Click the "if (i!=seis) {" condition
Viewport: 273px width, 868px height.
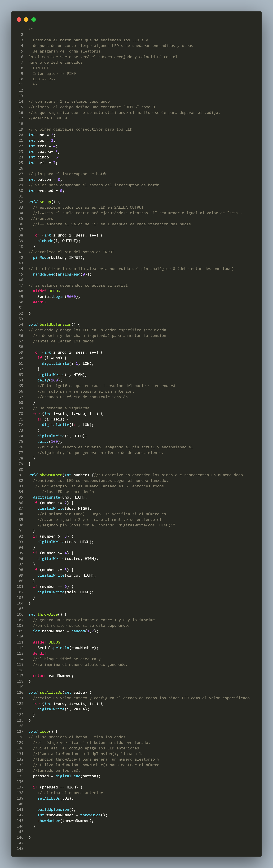click(53, 419)
